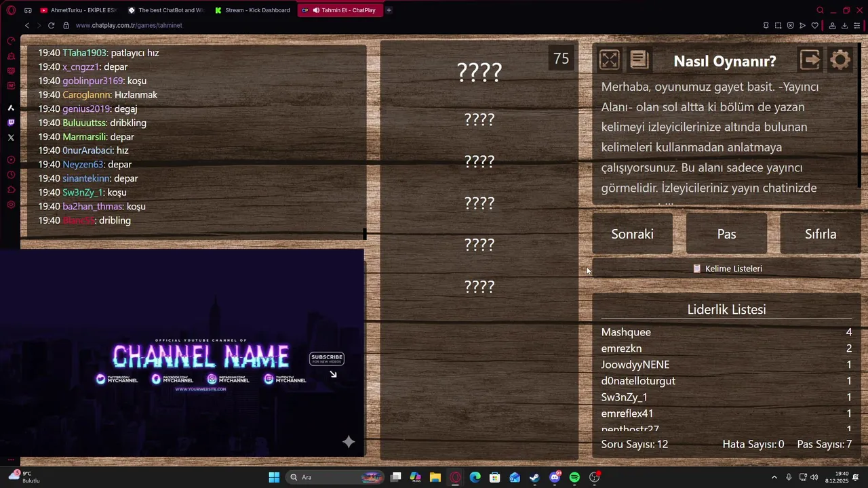Viewport: 868px width, 488px height.
Task: Click emrezkn in the leaderboard
Action: (x=621, y=348)
